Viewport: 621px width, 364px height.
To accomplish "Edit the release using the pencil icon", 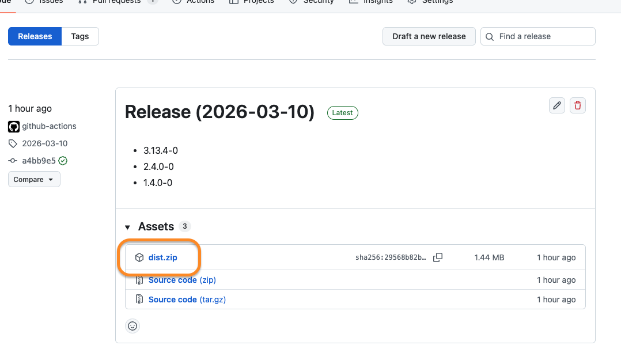I will click(x=556, y=105).
